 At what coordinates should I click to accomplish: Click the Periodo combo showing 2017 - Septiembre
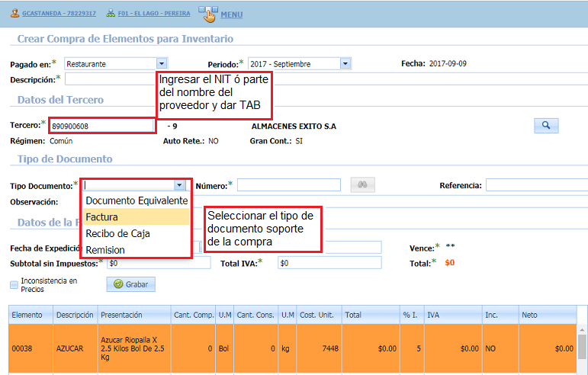point(299,64)
